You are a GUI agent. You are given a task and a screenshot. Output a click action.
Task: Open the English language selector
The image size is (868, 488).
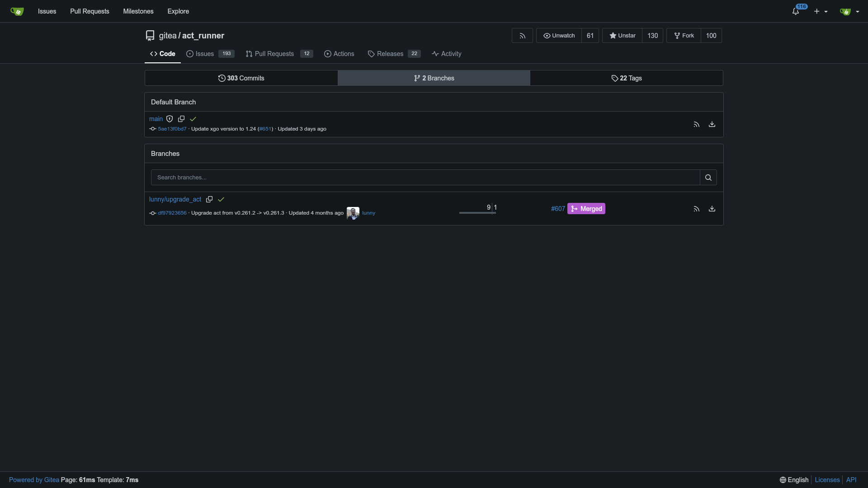(x=794, y=480)
